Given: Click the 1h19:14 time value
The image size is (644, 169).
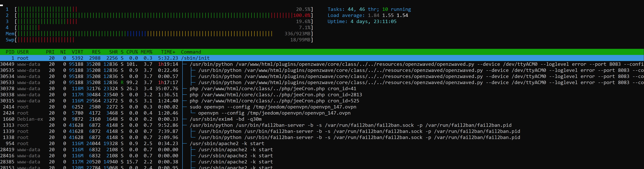Looking at the screenshot, I should pyautogui.click(x=168, y=64).
